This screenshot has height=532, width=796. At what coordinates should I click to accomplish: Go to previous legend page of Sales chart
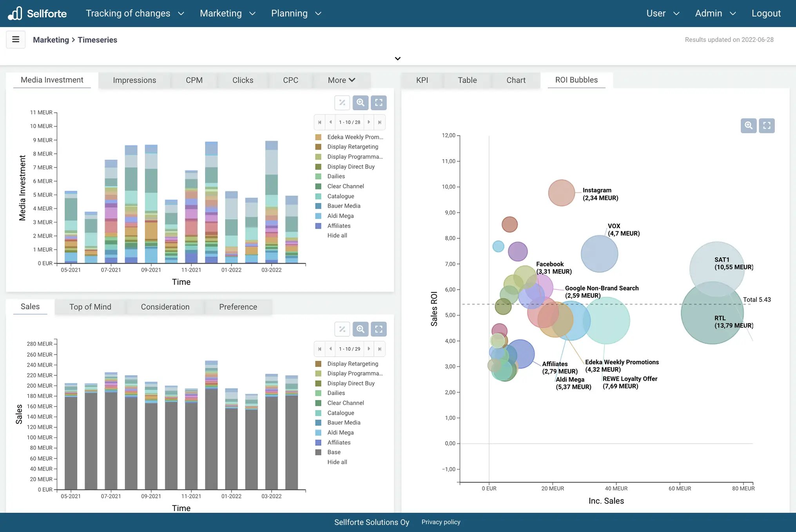pyautogui.click(x=330, y=349)
